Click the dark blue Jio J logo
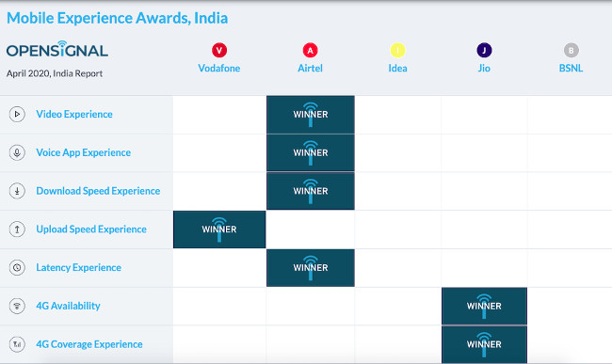612x364 pixels. click(484, 50)
